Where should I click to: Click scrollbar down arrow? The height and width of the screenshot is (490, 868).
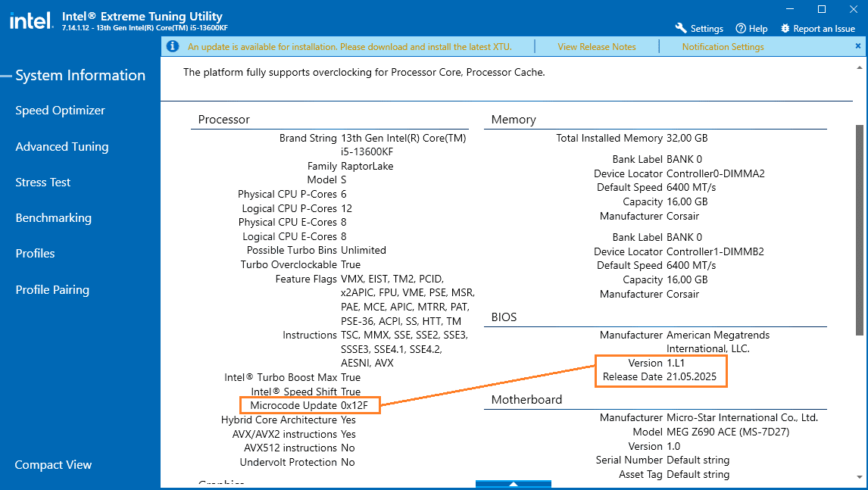[x=859, y=477]
